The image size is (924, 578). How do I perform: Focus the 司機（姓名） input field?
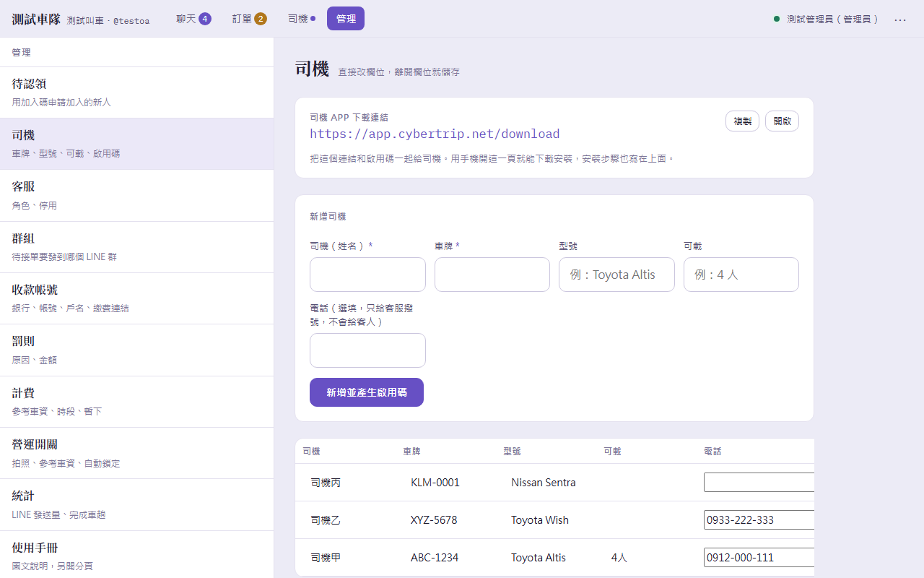point(367,275)
